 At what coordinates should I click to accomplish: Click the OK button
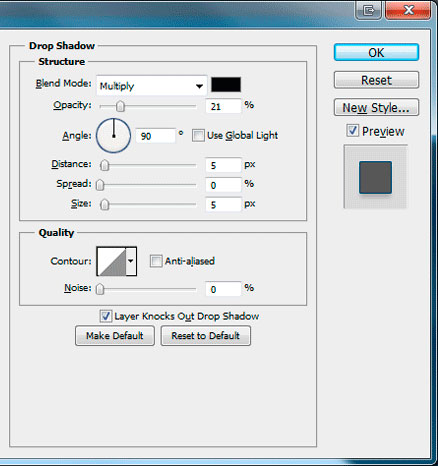tap(376, 52)
